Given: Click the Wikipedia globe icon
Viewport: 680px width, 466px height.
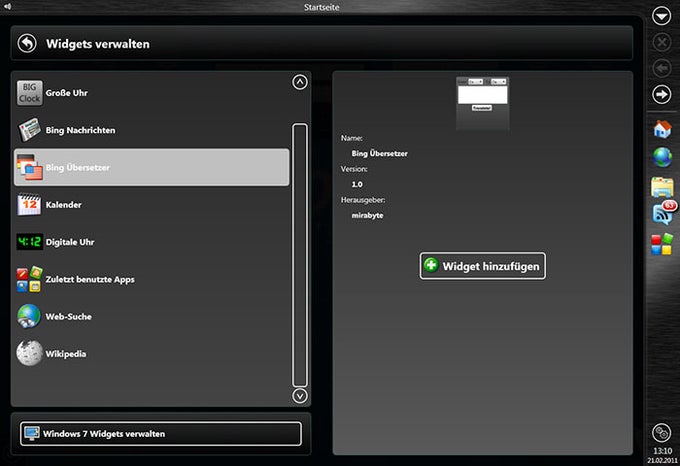Looking at the screenshot, I should [x=29, y=353].
